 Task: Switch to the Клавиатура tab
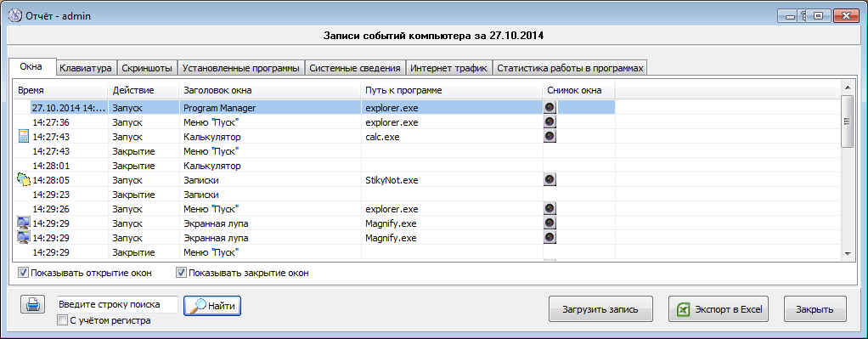(87, 68)
